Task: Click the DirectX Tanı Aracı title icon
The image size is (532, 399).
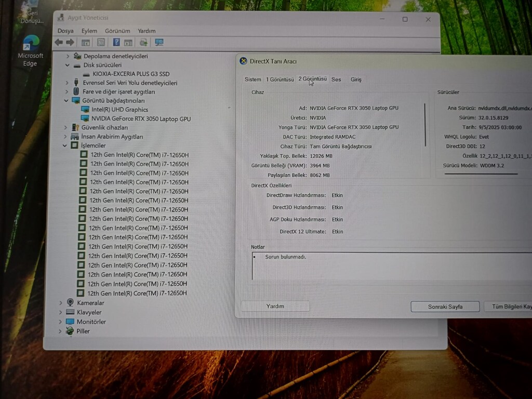Action: (x=243, y=61)
